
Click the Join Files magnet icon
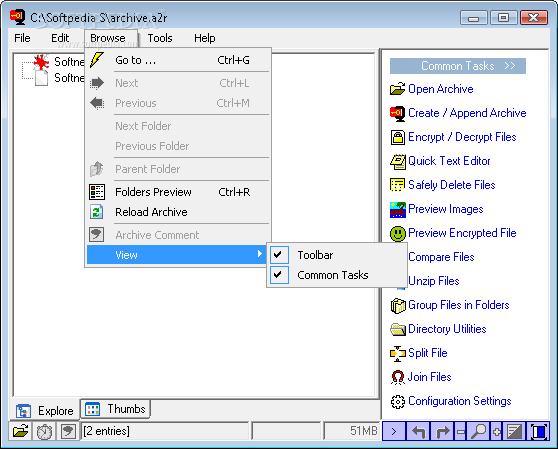pos(398,377)
